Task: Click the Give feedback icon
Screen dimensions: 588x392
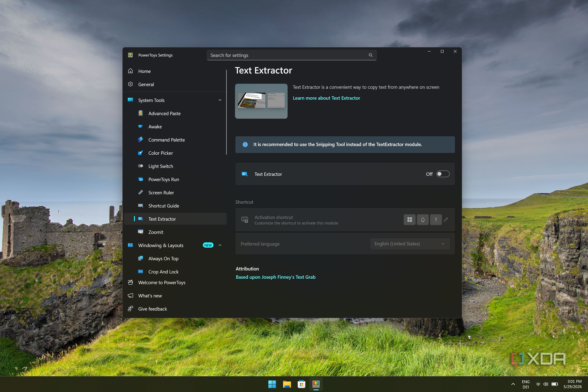Action: (x=130, y=309)
